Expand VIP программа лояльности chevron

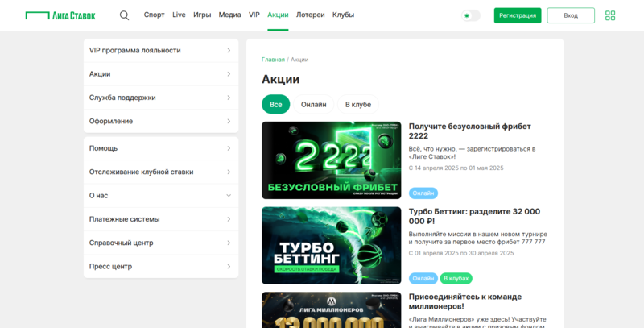229,51
